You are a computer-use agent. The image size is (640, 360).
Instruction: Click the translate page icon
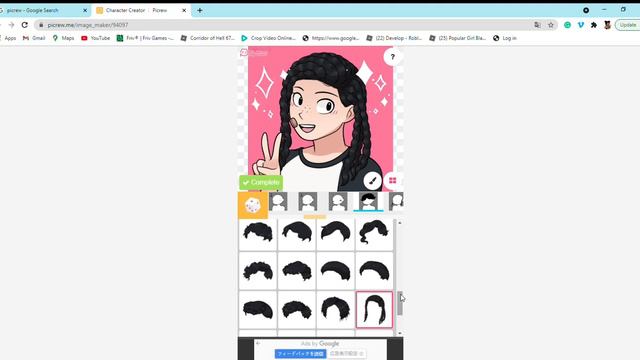click(537, 25)
